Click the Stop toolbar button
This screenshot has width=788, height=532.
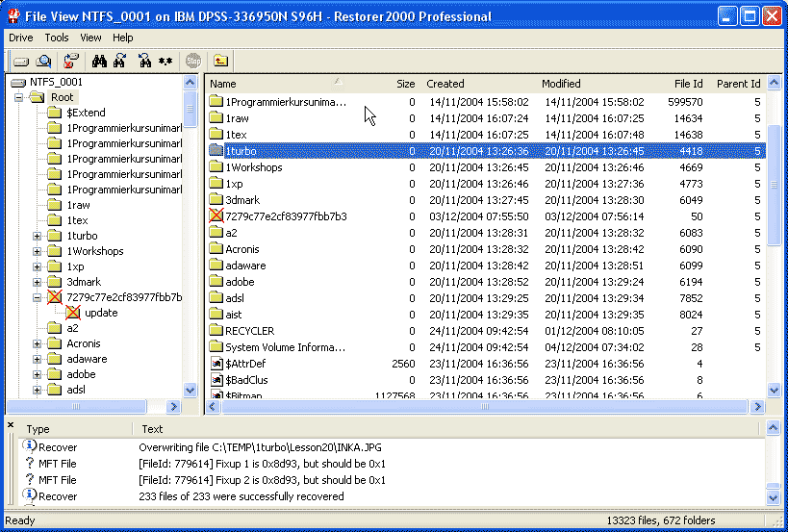[x=193, y=62]
